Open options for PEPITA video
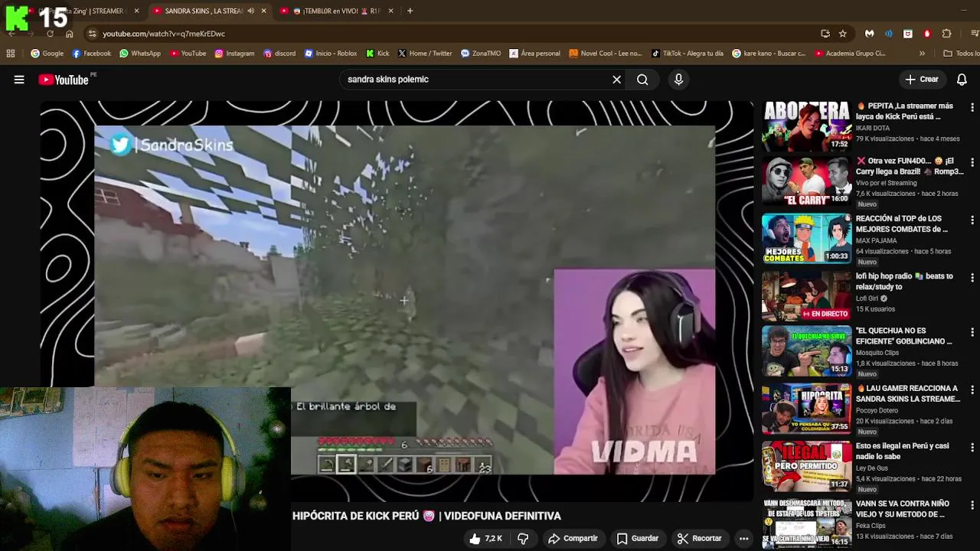Screen dimensions: 980x551 click(972, 107)
